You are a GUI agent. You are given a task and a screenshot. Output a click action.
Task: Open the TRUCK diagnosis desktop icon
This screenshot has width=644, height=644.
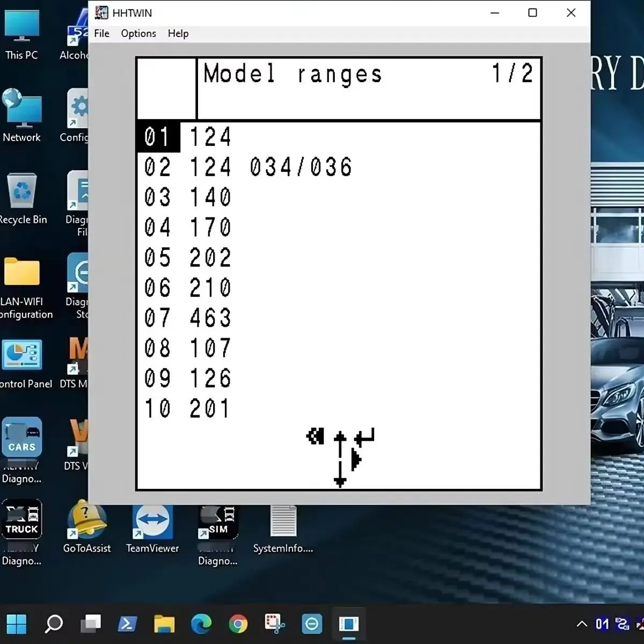click(21, 531)
